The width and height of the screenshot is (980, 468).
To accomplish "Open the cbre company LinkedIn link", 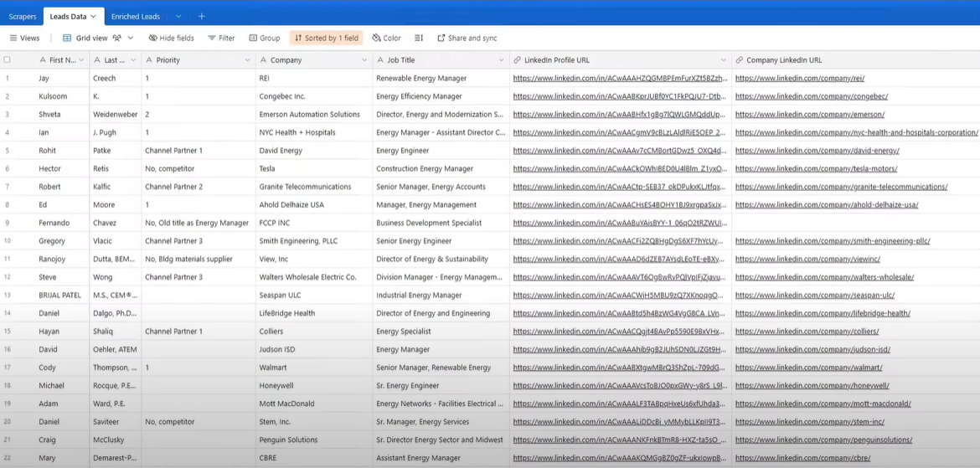I will (802, 458).
